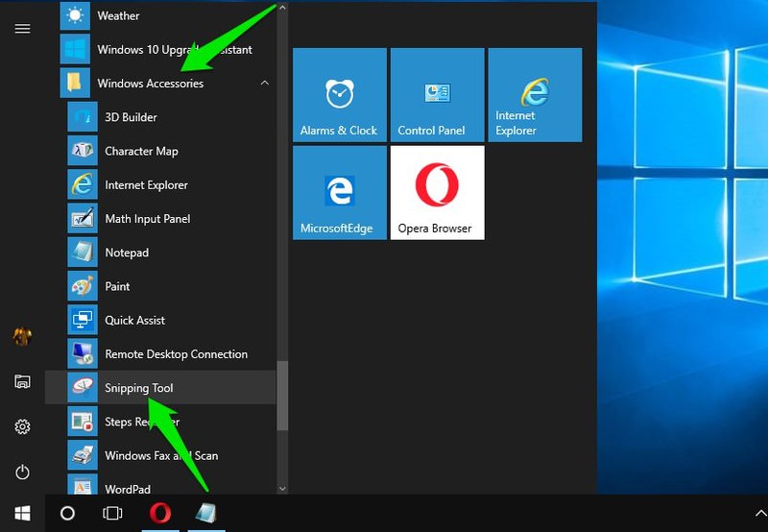Screen dimensions: 768x532
Task: Click the "Quick Assist" text
Action: coord(134,320)
